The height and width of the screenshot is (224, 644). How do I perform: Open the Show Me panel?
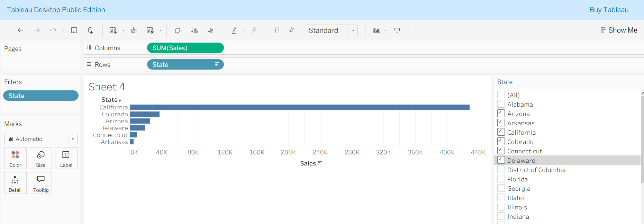[619, 30]
